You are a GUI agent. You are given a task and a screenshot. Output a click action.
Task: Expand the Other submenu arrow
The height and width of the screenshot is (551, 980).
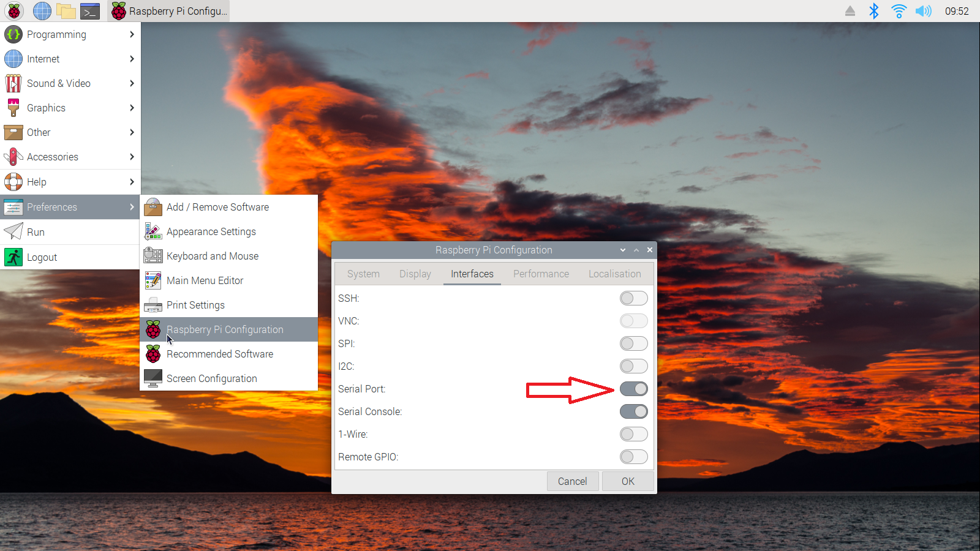tap(132, 132)
